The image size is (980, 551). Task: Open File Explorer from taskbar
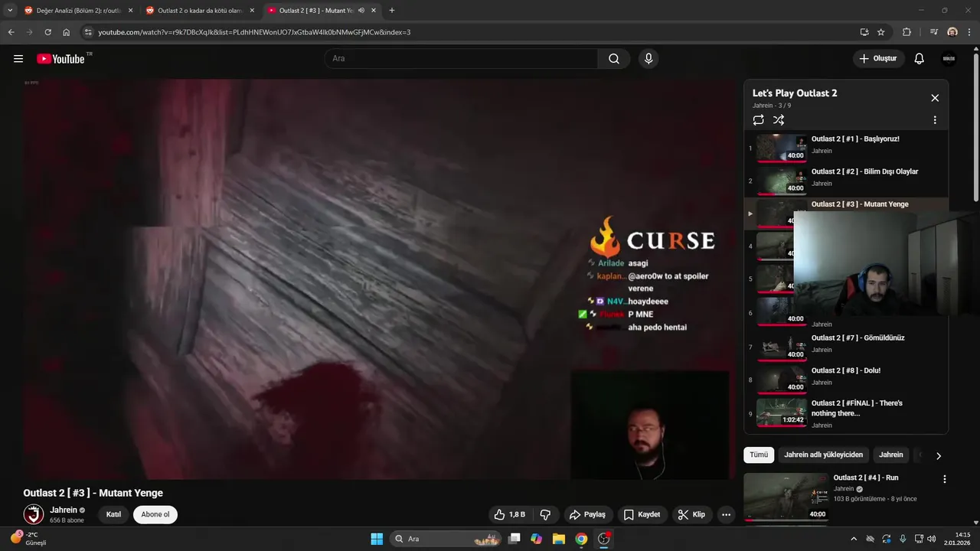click(x=559, y=539)
